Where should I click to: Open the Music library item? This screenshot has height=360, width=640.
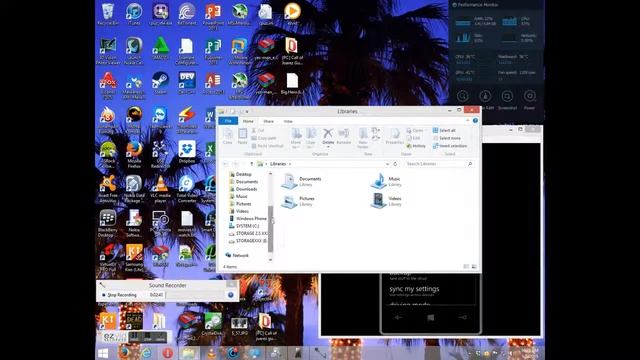coord(386,181)
